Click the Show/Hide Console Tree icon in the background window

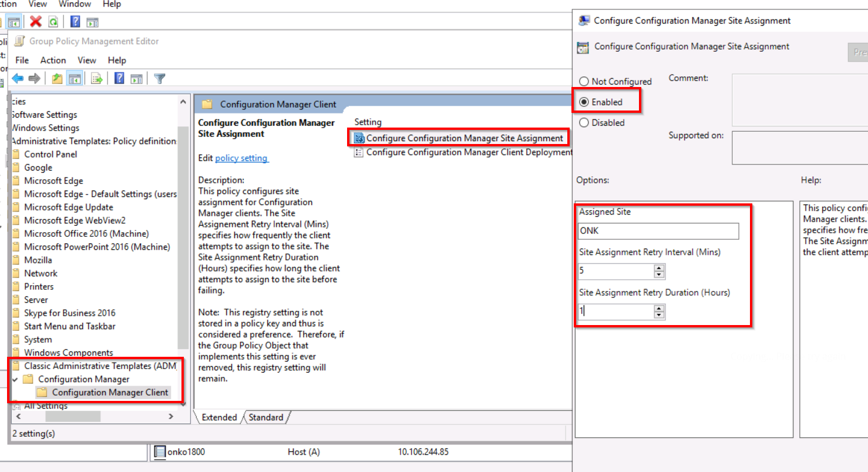coord(14,22)
